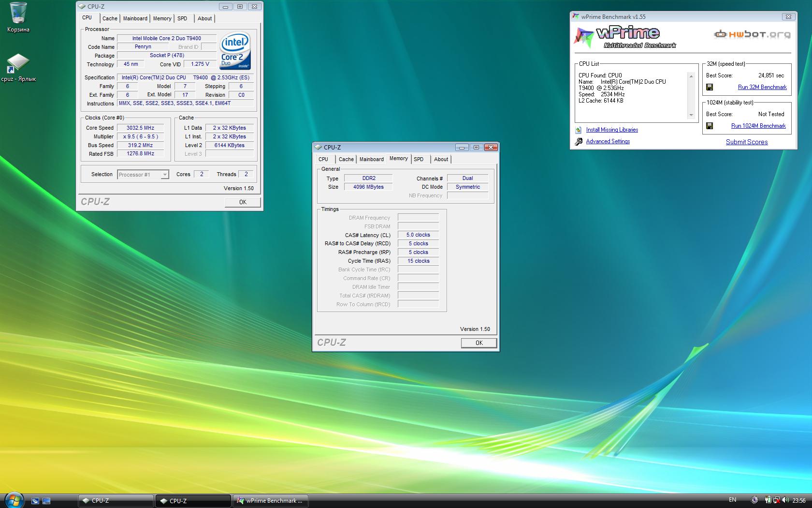This screenshot has width=812, height=508.
Task: Click the wPrime Benchmark taskbar button
Action: 271,501
